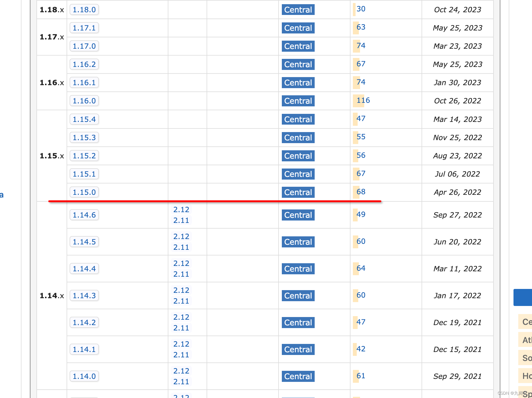Open version 1.14.3 link
532x398 pixels.
tap(84, 296)
